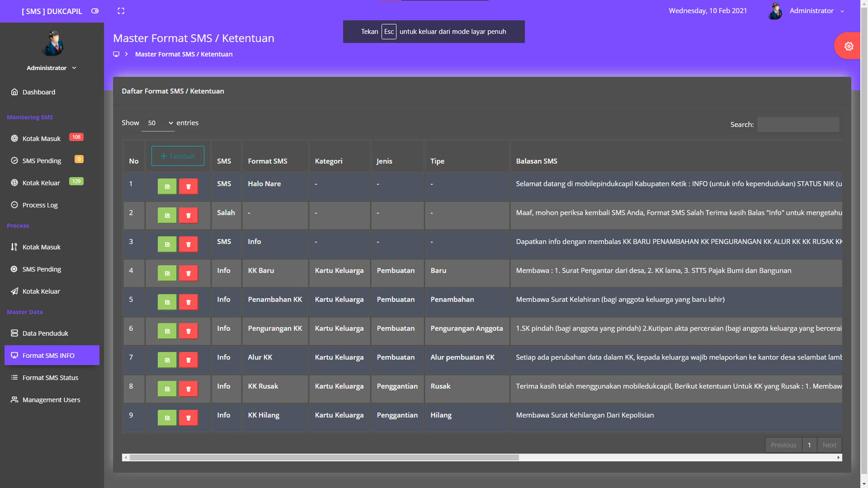Click the Tambah button
This screenshot has height=488, width=868.
pos(178,156)
